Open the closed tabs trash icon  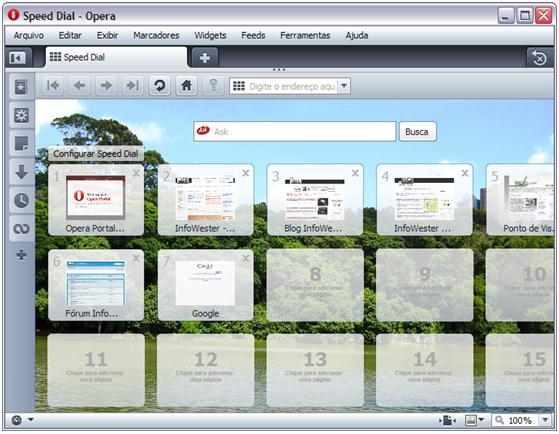[x=539, y=57]
